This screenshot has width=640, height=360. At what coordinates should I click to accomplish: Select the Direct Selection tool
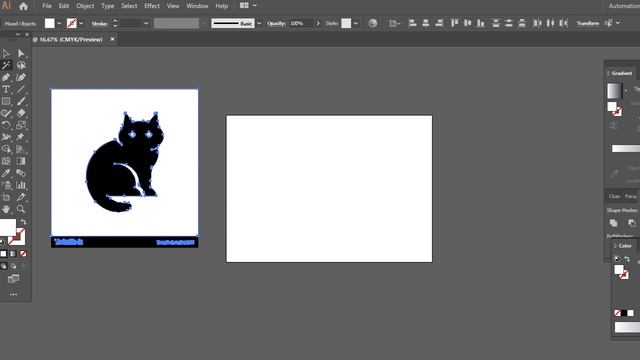[21, 53]
